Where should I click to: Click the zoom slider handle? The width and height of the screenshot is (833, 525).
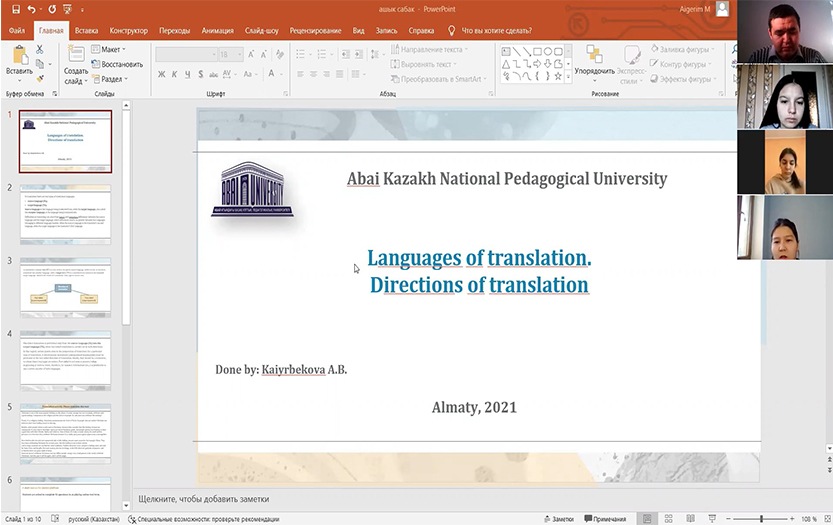pyautogui.click(x=761, y=518)
